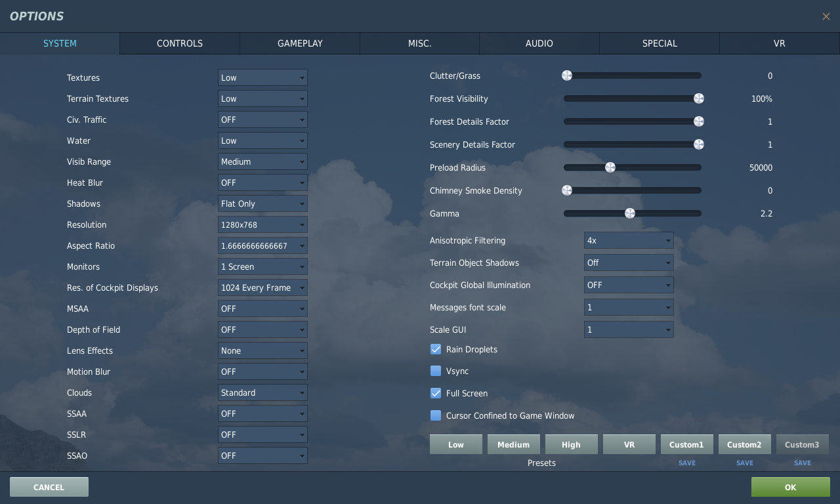Save settings to Custom3 slot
The height and width of the screenshot is (504, 840).
(x=803, y=463)
